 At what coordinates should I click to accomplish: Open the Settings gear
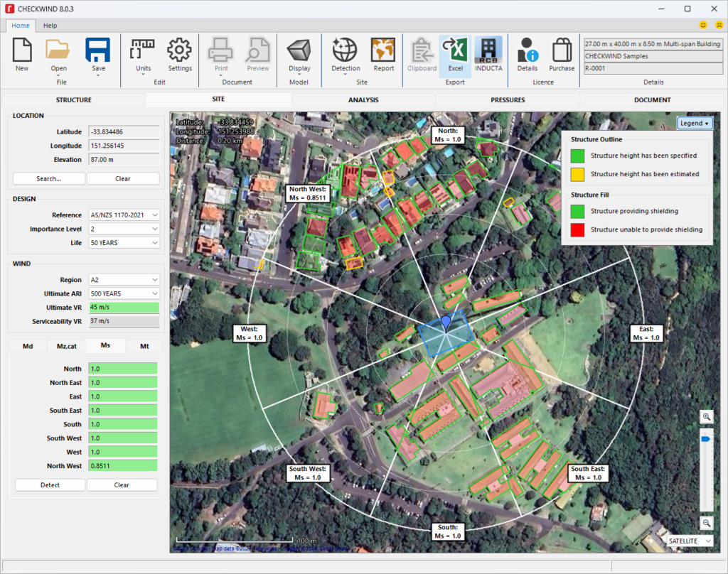coord(180,50)
